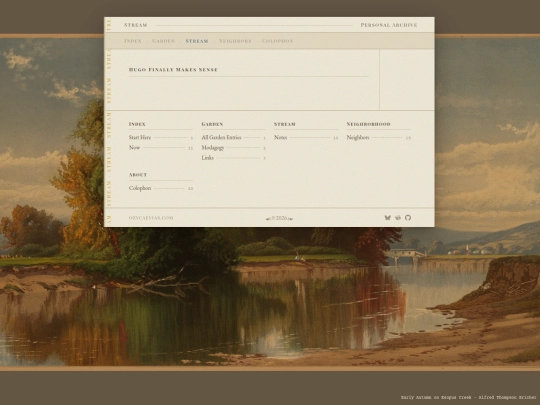Click the site domain link in footer
Viewport: 540px width, 405px height.
151,218
